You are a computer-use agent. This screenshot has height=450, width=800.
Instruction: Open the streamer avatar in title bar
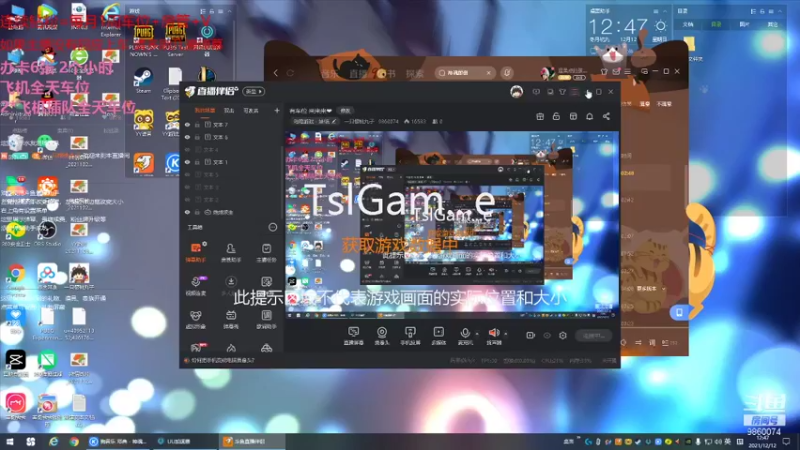pos(516,92)
